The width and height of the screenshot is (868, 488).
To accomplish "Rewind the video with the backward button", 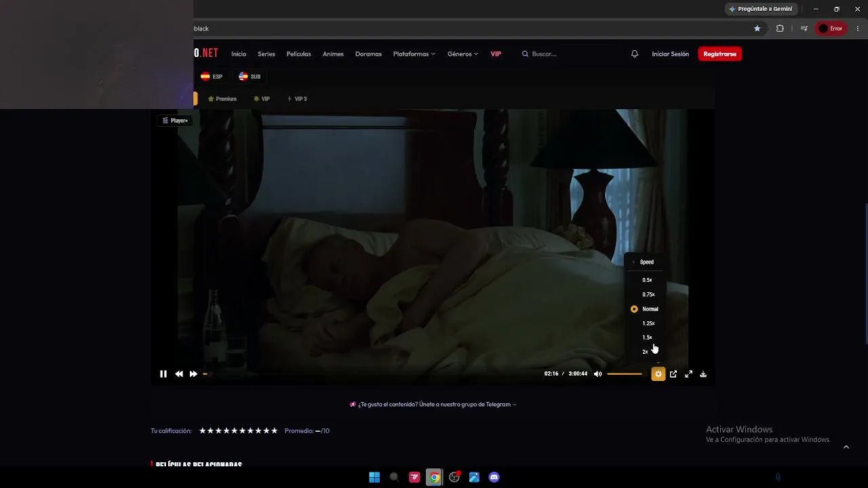I will tap(179, 374).
